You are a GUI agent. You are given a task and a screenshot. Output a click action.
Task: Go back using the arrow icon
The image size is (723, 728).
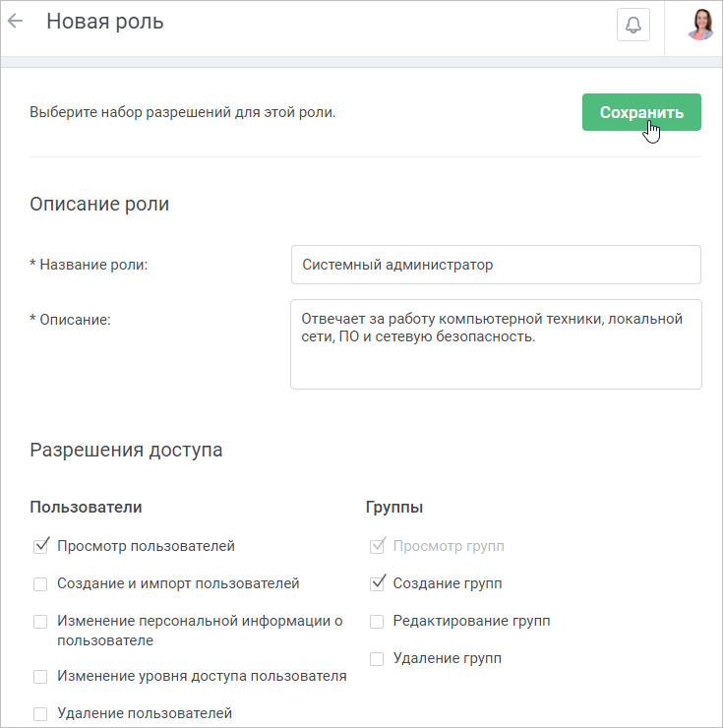click(x=16, y=22)
